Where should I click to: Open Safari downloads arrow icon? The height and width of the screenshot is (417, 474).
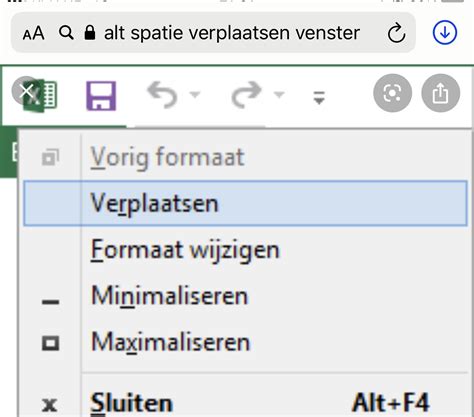(445, 33)
